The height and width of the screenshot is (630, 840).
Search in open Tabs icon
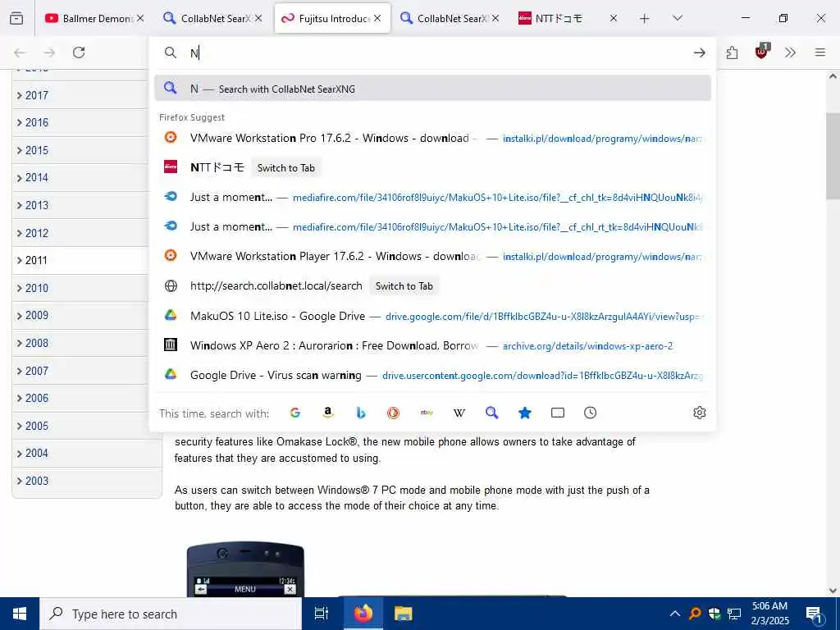(558, 413)
